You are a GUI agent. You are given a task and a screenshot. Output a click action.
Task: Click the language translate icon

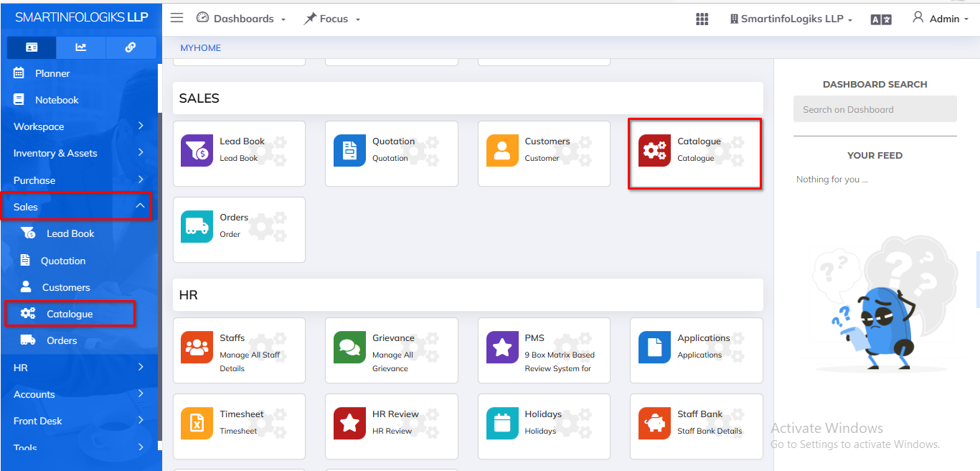(881, 19)
